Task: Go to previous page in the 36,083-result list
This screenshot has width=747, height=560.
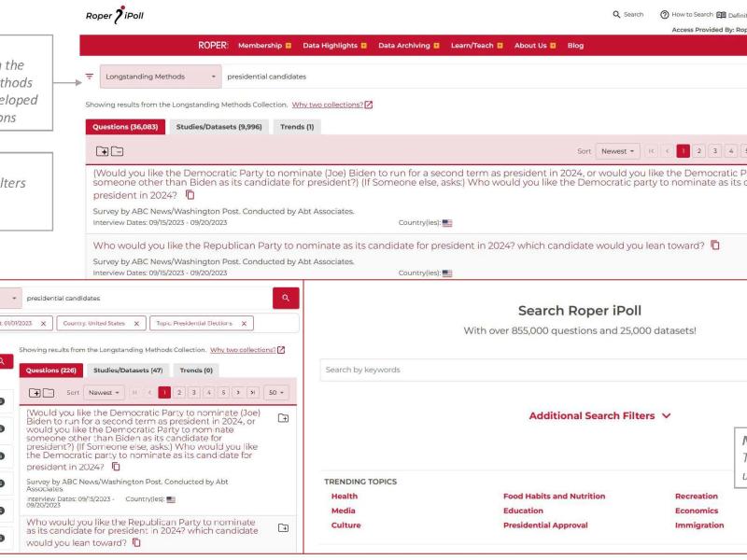Action: coord(668,151)
